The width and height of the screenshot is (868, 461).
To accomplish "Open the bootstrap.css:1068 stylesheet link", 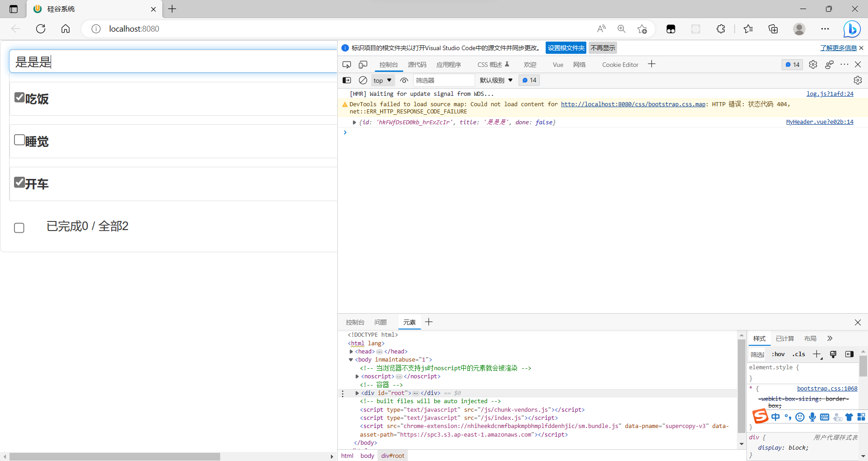I will pos(827,389).
